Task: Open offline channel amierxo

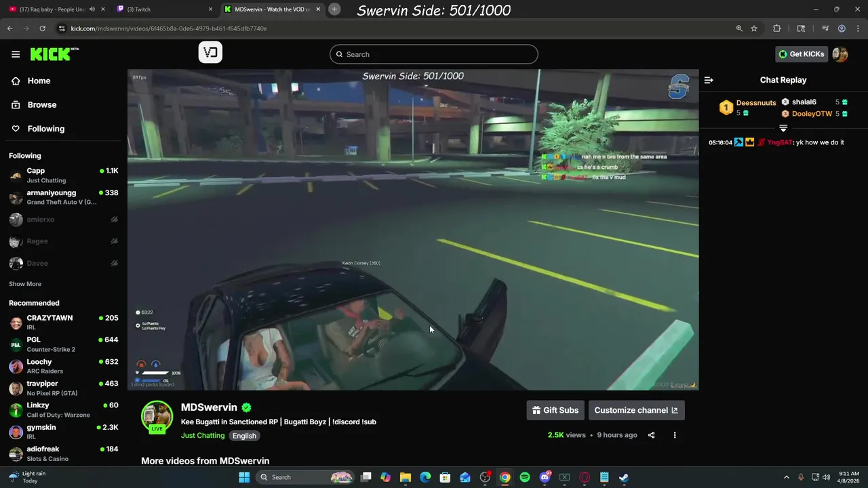Action: [64, 220]
